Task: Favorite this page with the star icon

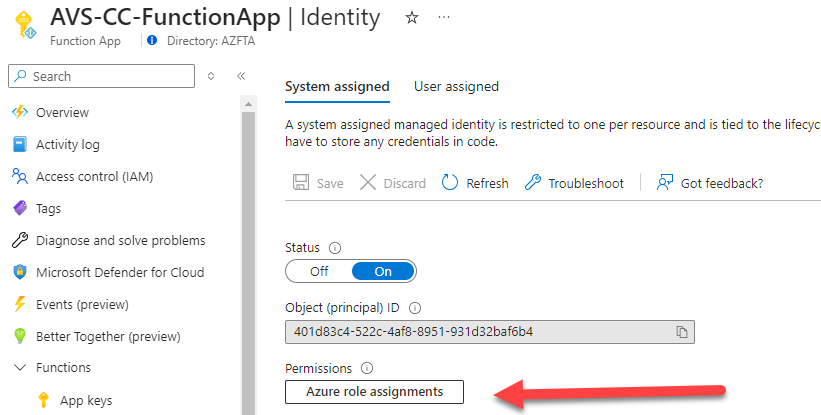Action: click(x=412, y=18)
